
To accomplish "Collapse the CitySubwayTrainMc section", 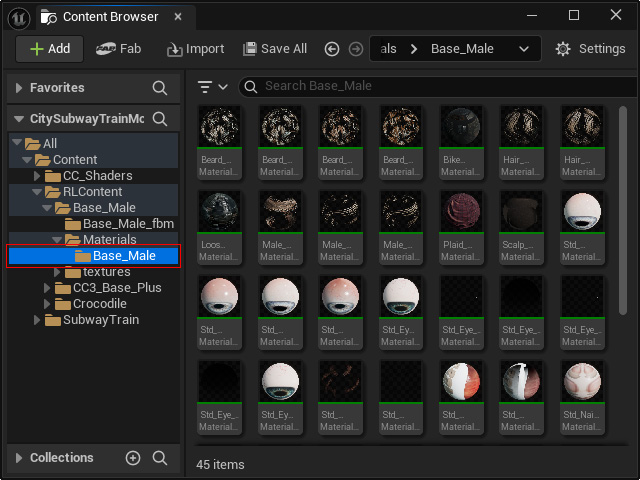I will tap(19, 119).
